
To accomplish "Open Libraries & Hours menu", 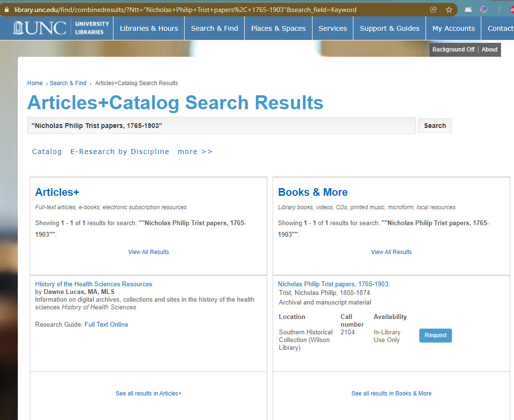I will [149, 28].
